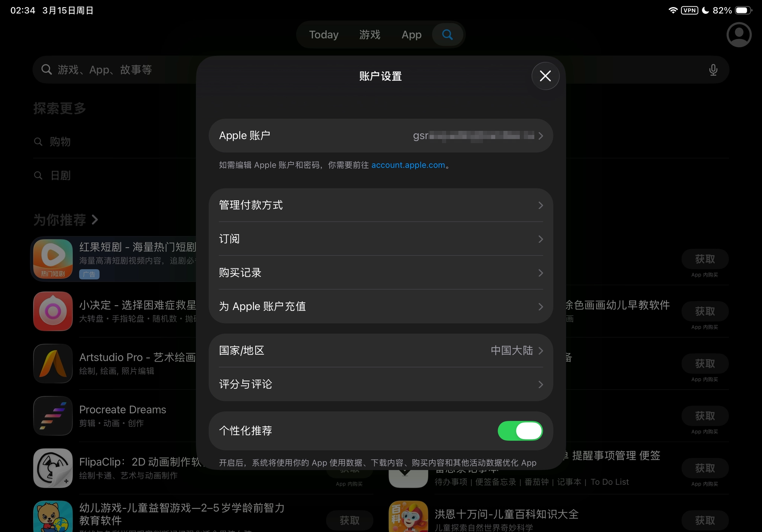Close the 账户设置 dialog

point(545,76)
